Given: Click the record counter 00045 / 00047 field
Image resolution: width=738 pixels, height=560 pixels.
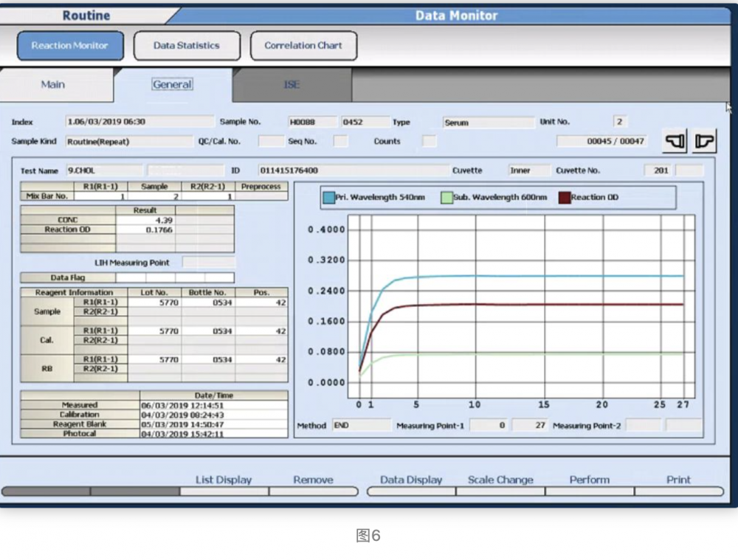Looking at the screenshot, I should pos(601,141).
